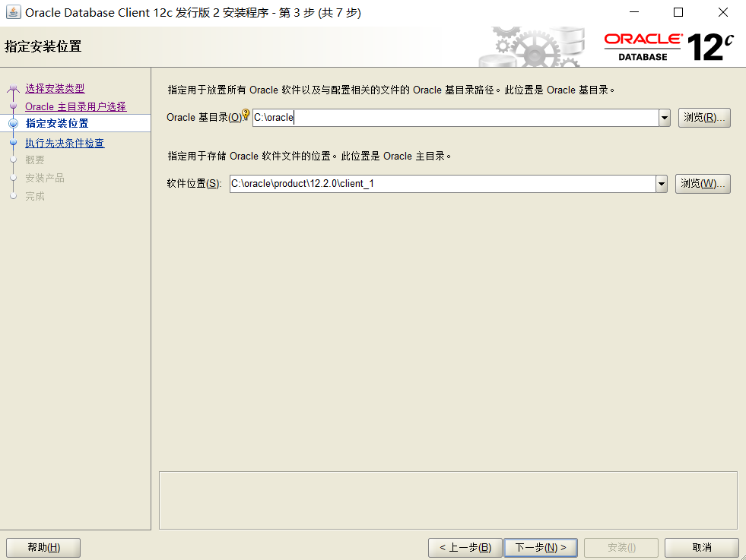Screen dimensions: 746x560
Task: Select the 指定安装位置 step in sidebar
Action: 57,124
